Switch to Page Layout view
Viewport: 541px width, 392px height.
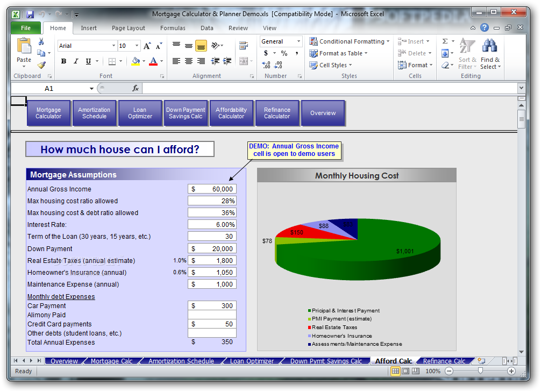[x=405, y=371]
